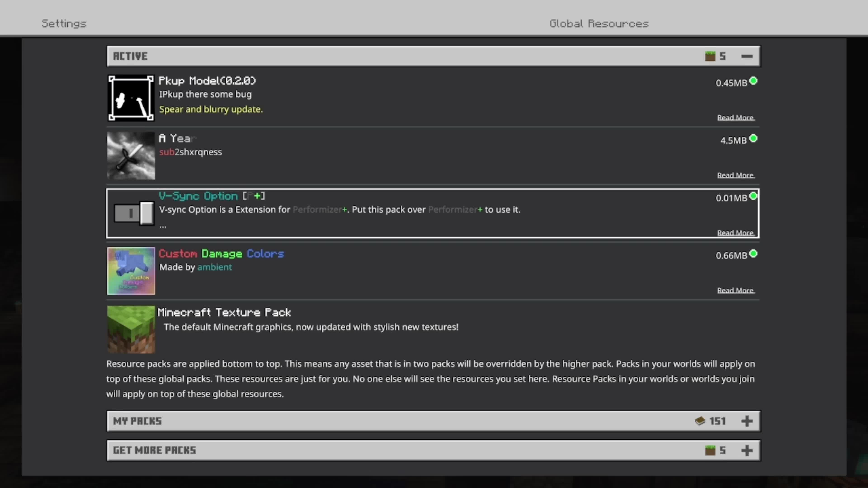Expand the Get More Packs section
Viewport: 868px width, 488px height.
(x=747, y=450)
